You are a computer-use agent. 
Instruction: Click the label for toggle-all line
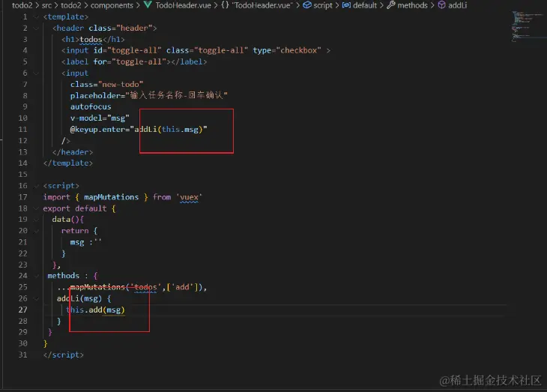[x=134, y=61]
